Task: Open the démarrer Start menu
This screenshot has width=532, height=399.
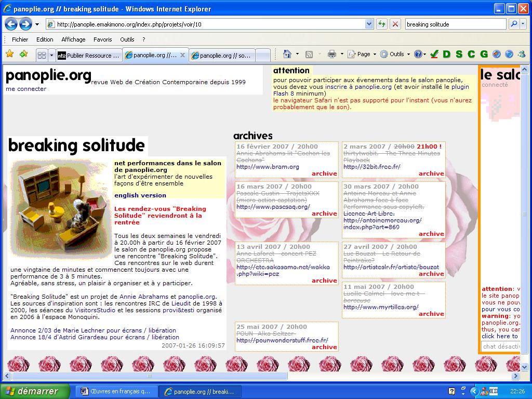Action: (35, 391)
